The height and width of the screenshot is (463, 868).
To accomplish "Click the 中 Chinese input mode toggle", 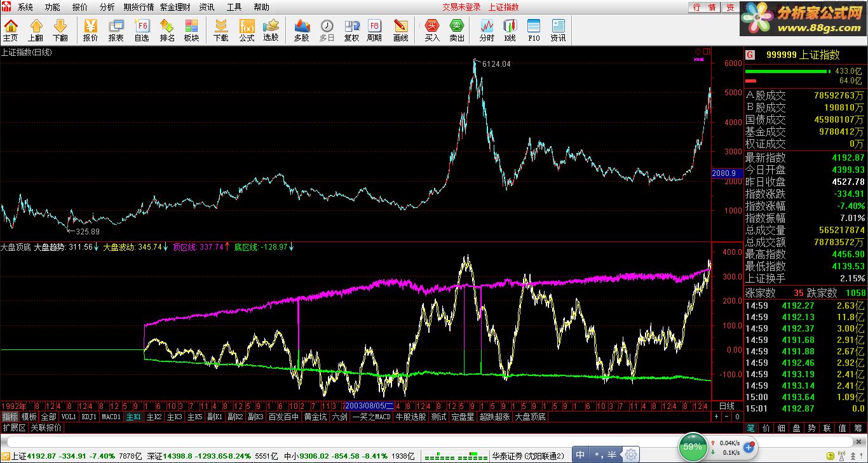I will tap(580, 455).
